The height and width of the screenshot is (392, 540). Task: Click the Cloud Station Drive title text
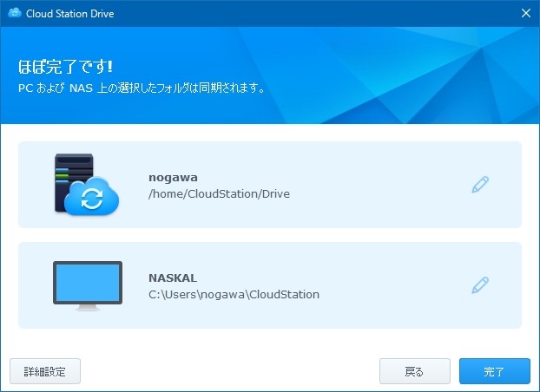(70, 13)
